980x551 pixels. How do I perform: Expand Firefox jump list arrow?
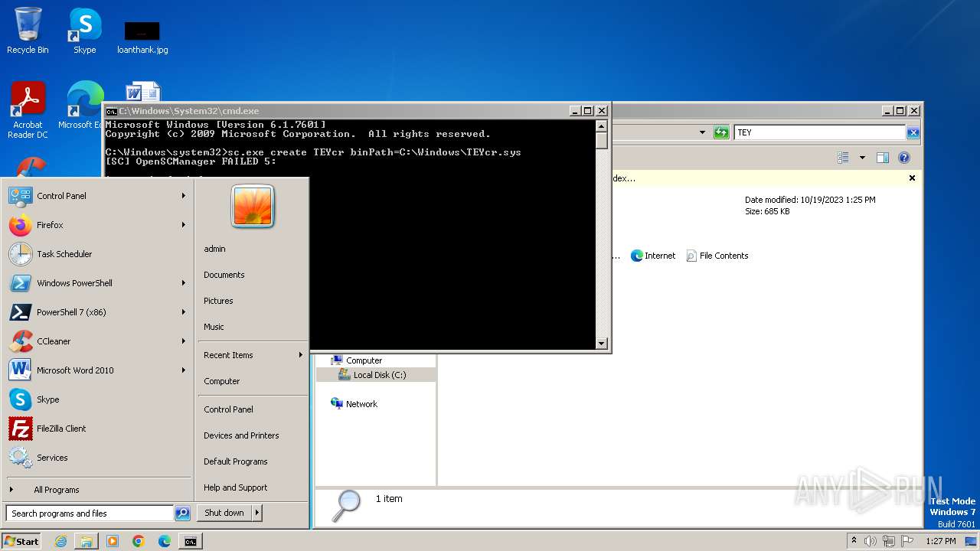click(184, 225)
